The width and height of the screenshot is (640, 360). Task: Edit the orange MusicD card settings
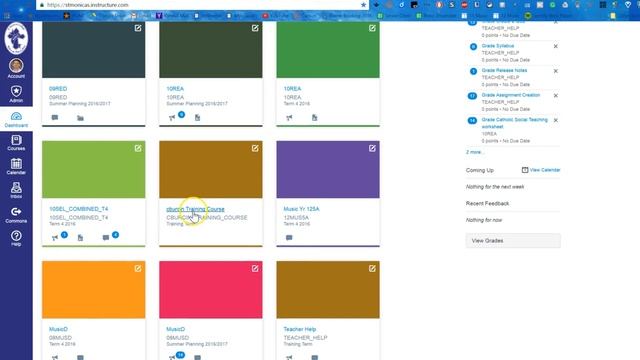(138, 268)
